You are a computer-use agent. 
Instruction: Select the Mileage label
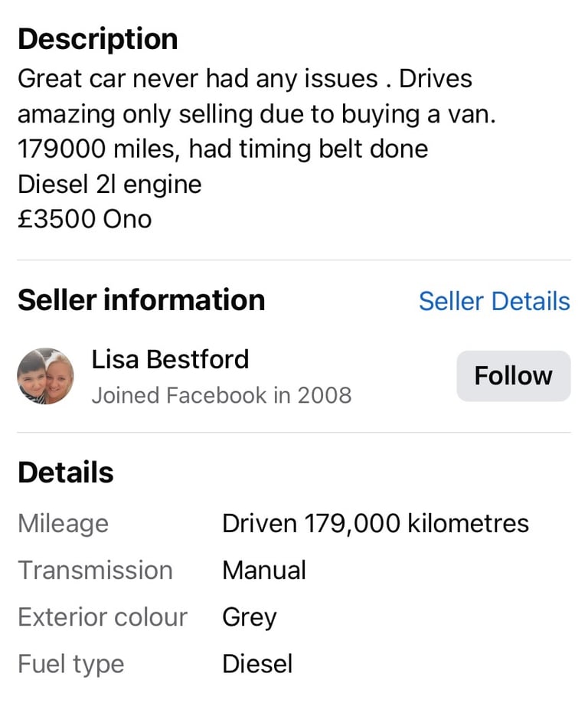tap(64, 523)
